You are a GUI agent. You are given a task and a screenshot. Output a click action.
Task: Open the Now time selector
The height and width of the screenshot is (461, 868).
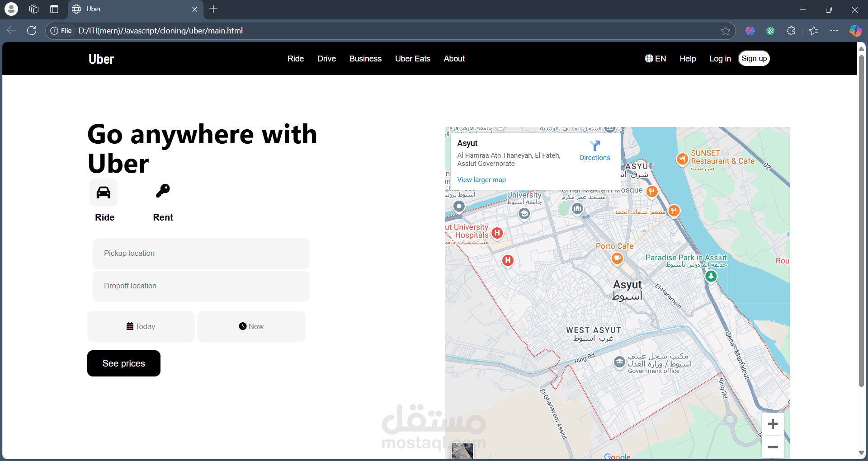click(251, 326)
